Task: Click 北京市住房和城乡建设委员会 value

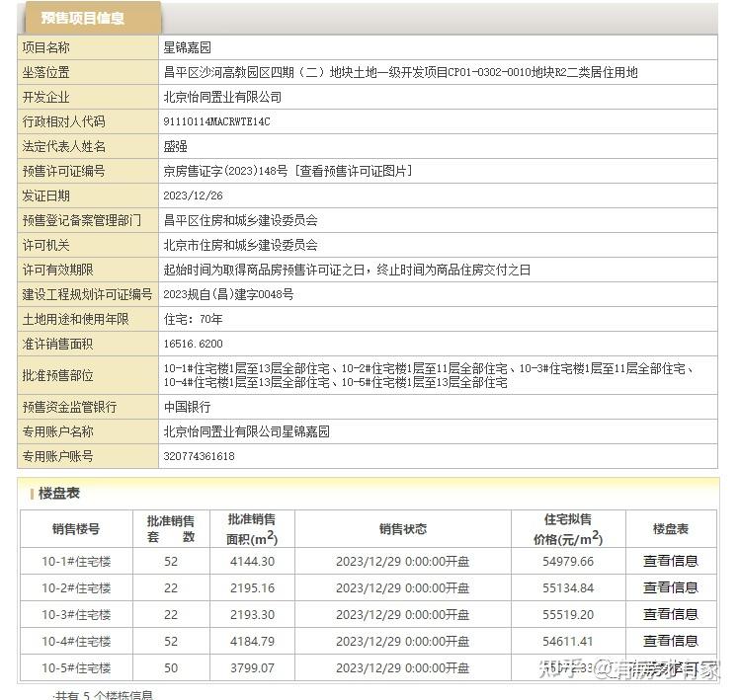Action: (x=240, y=245)
